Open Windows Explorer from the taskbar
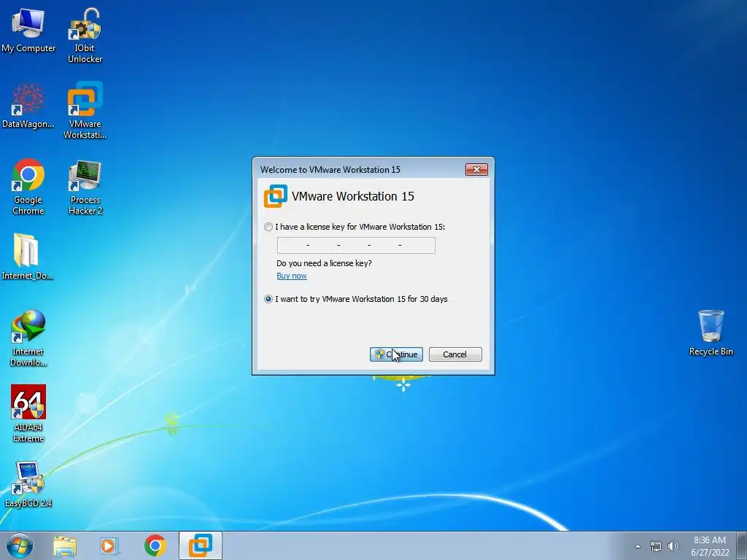Screen dimensions: 747x560 [x=65, y=545]
